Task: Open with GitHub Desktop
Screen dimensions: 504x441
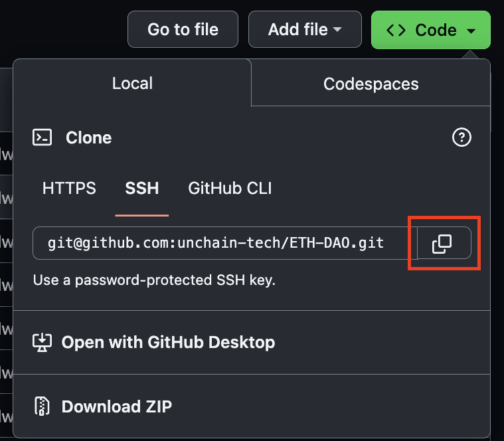Action: click(x=168, y=342)
